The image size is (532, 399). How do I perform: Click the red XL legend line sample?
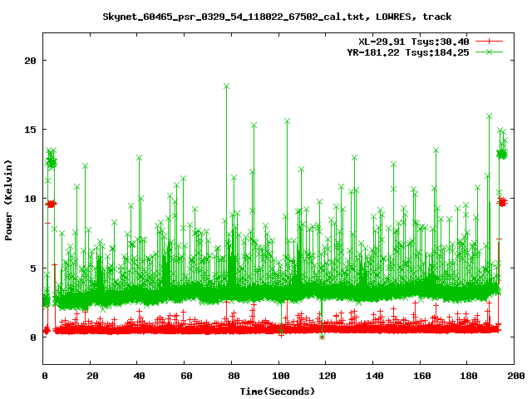pos(489,42)
